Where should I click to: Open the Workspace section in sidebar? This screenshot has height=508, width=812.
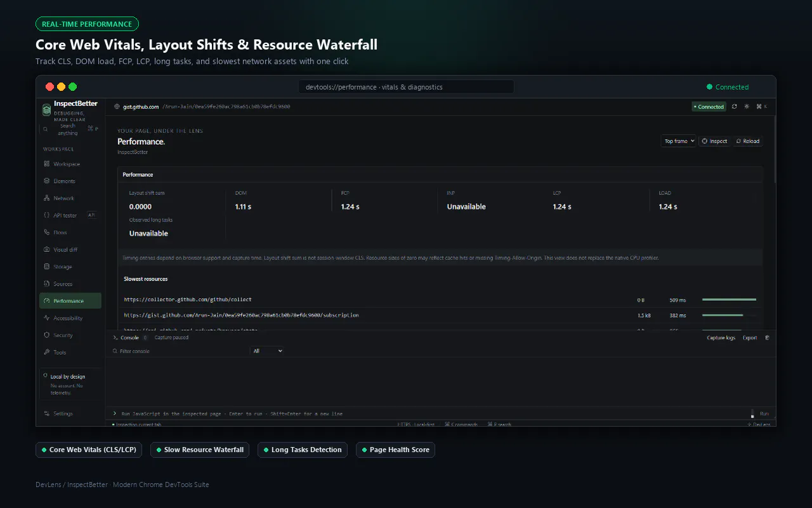point(70,164)
